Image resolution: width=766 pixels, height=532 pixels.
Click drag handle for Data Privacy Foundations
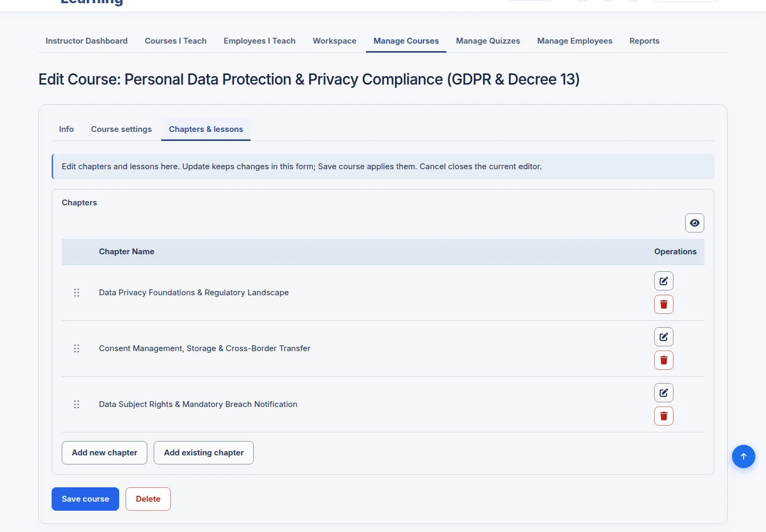click(77, 293)
